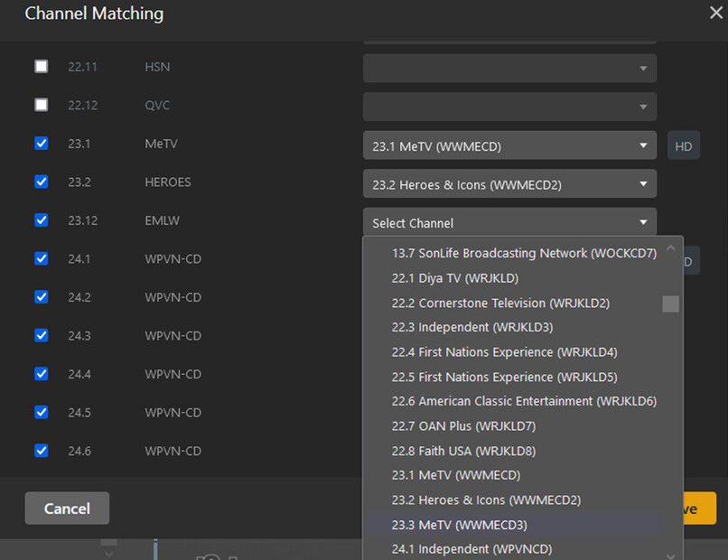The width and height of the screenshot is (728, 560).
Task: Click the dropdown list scrollbar thumb
Action: click(x=670, y=304)
